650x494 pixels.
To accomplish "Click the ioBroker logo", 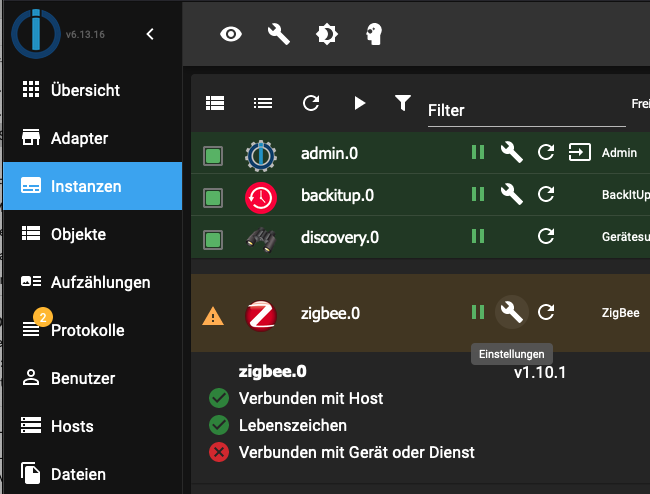I will [x=36, y=34].
